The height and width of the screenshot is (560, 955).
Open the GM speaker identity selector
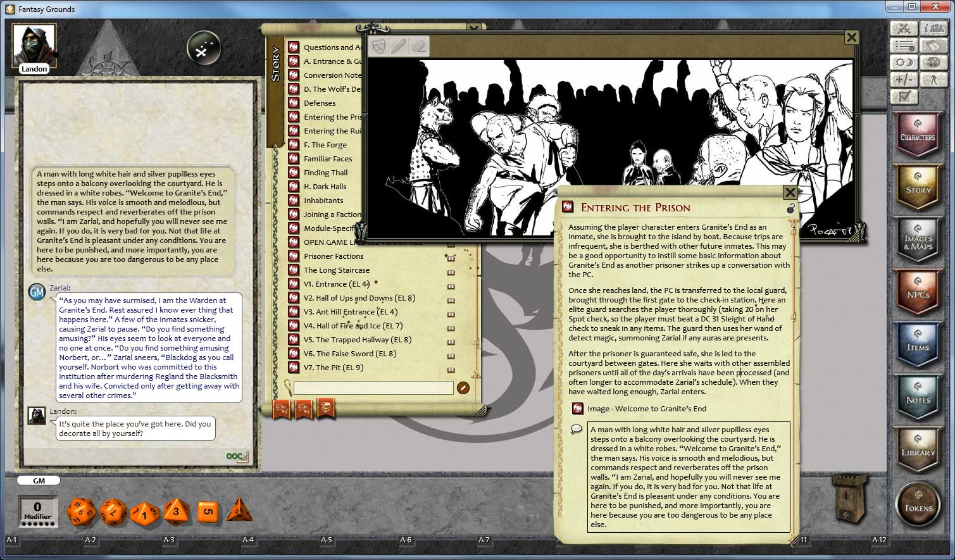[38, 480]
